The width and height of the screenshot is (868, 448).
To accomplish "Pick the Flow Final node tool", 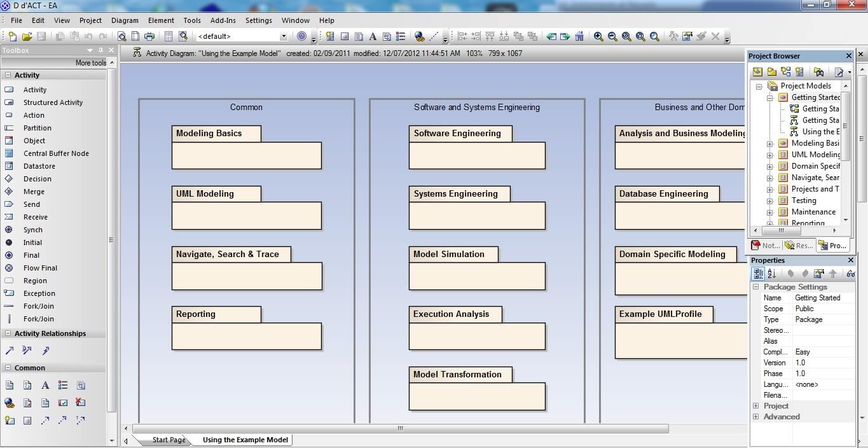I will [40, 268].
